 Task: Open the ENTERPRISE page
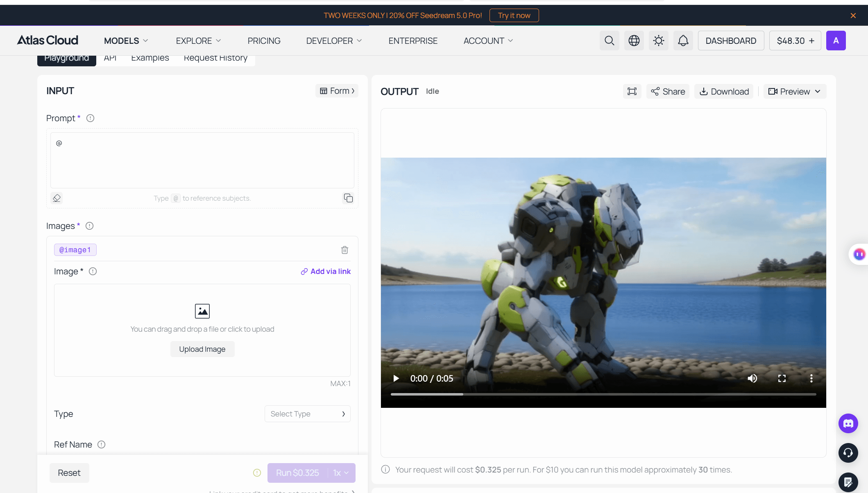[413, 41]
